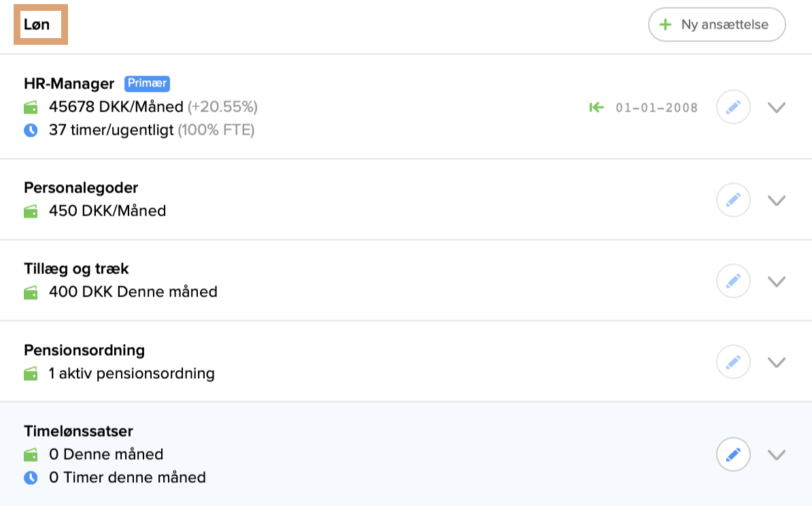Open the Timelønssatser section title
The width and height of the screenshot is (812, 506).
tap(78, 431)
